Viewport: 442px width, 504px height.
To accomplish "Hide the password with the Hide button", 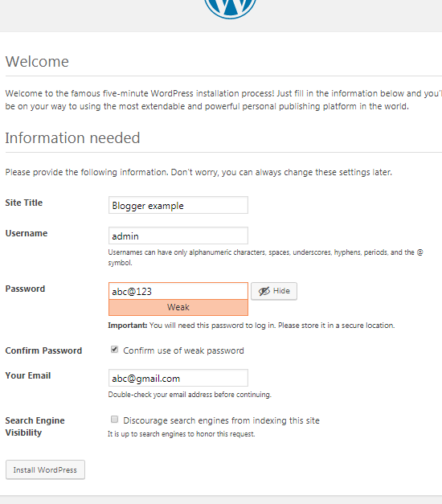I will [274, 291].
